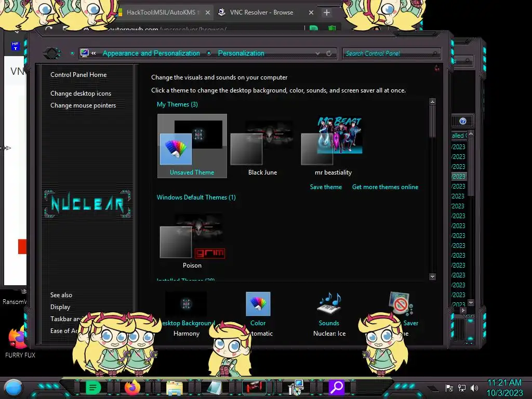
Task: Click theme list scroll down arrow
Action: click(432, 277)
